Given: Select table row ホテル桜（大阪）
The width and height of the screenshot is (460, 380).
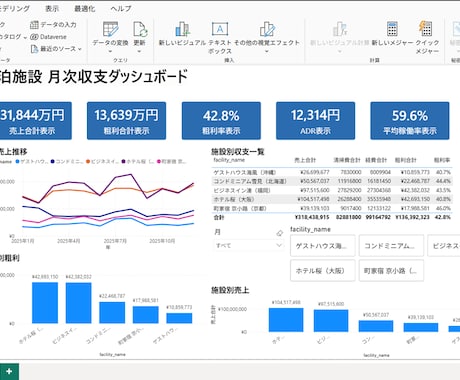Looking at the screenshot, I should [x=332, y=199].
